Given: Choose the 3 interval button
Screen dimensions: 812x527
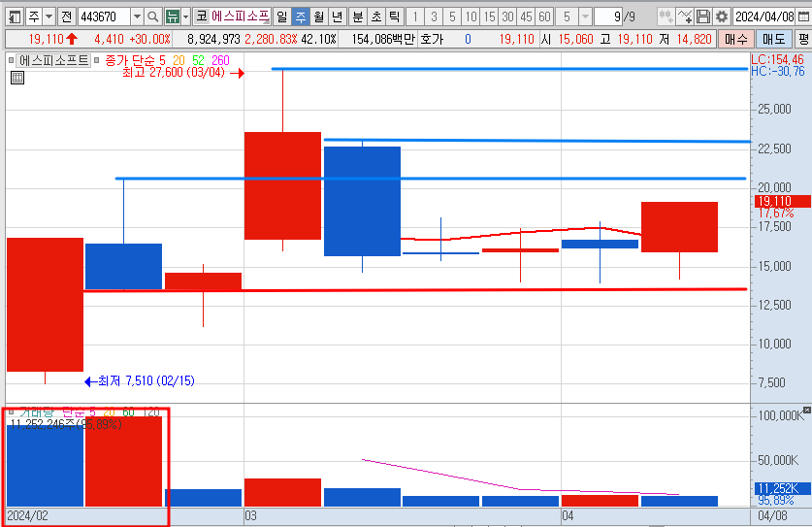Looking at the screenshot, I should pyautogui.click(x=434, y=17).
